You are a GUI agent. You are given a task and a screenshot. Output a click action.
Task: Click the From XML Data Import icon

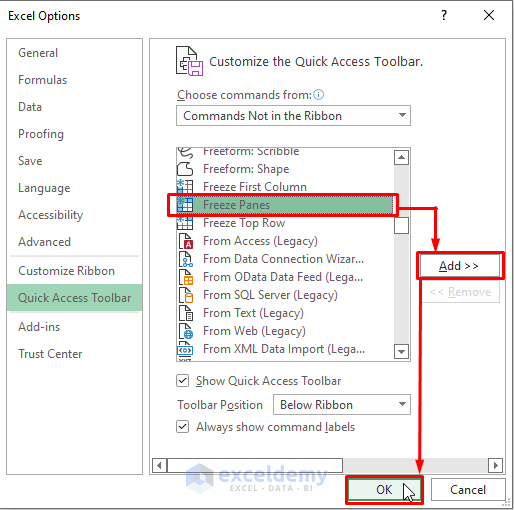coord(185,349)
